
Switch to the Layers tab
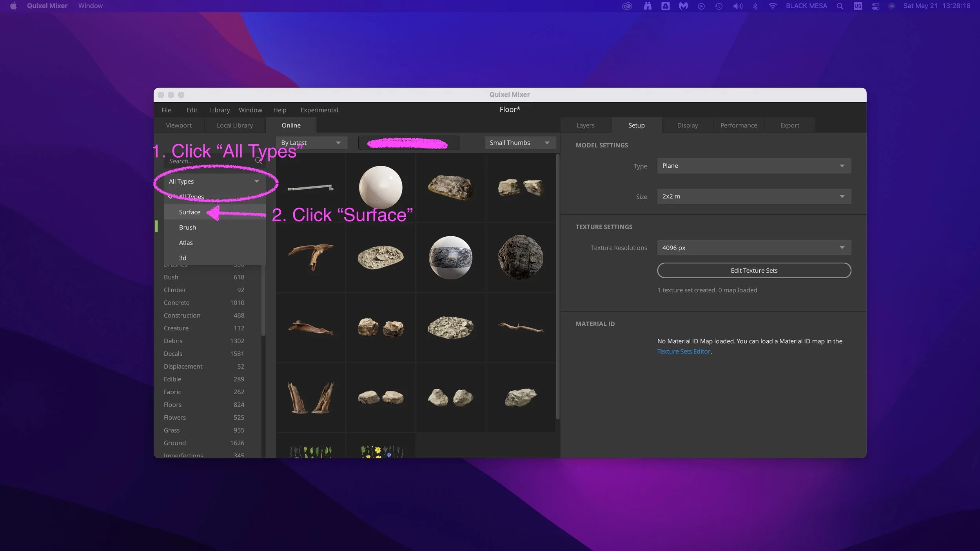point(585,125)
